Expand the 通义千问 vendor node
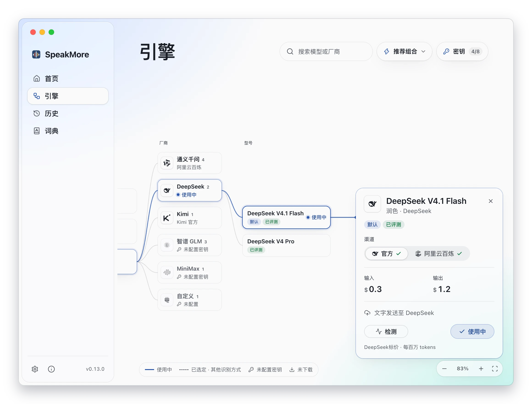The image size is (532, 404). click(189, 163)
